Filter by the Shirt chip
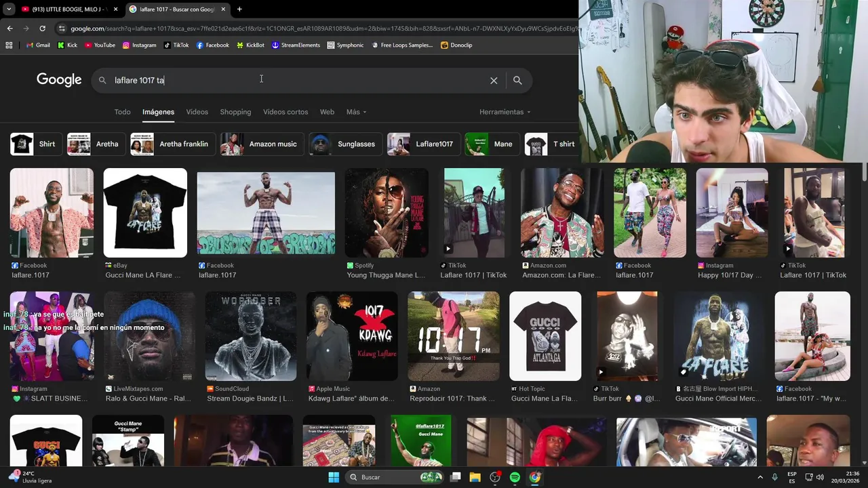Viewport: 868px width, 488px height. click(x=36, y=144)
